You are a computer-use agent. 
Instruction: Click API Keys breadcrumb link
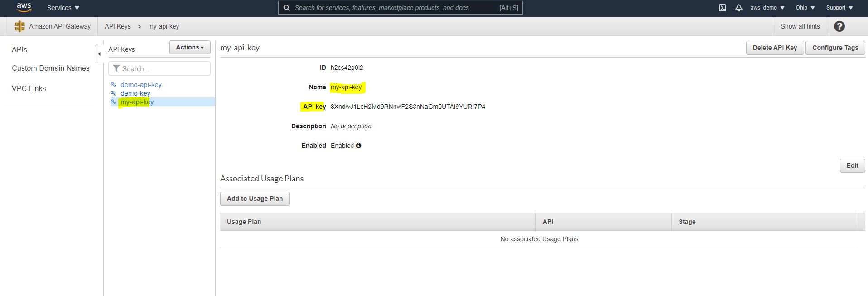coord(118,26)
